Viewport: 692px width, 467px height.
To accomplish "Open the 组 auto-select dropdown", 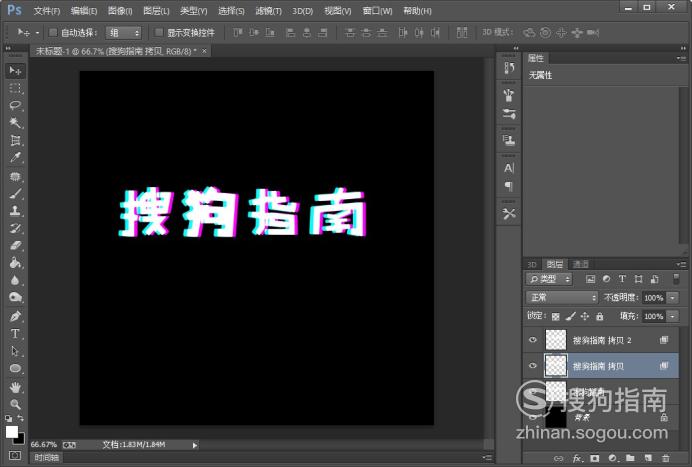I will [x=123, y=33].
